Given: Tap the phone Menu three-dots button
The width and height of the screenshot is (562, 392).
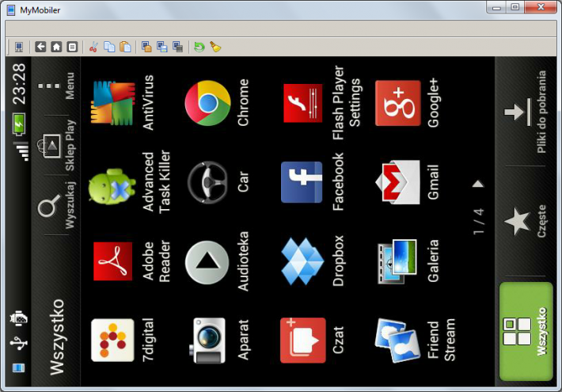Looking at the screenshot, I should 56,86.
